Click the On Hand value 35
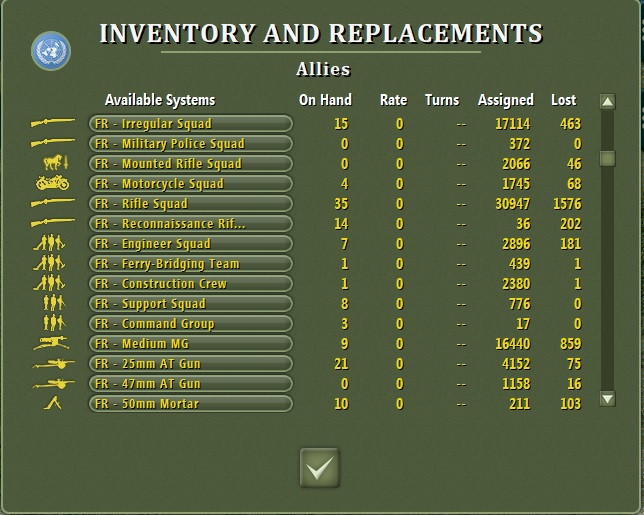The height and width of the screenshot is (515, 644). click(341, 204)
